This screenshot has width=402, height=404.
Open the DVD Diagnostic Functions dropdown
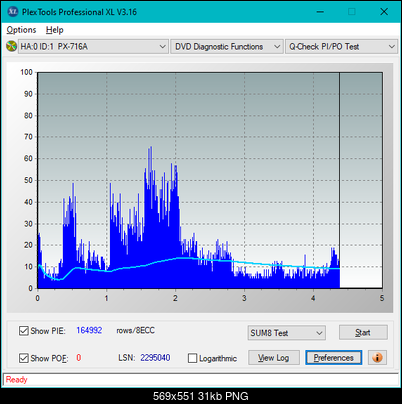(227, 47)
